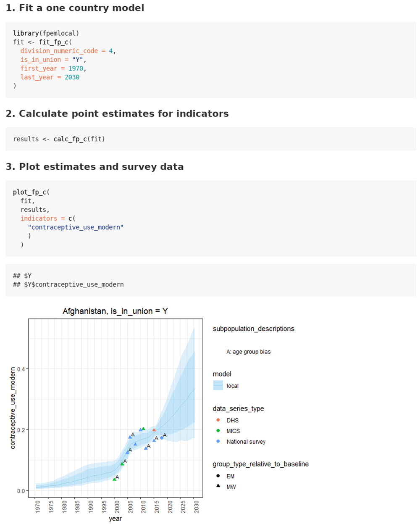Click the National survey blue legend dot

tap(218, 441)
